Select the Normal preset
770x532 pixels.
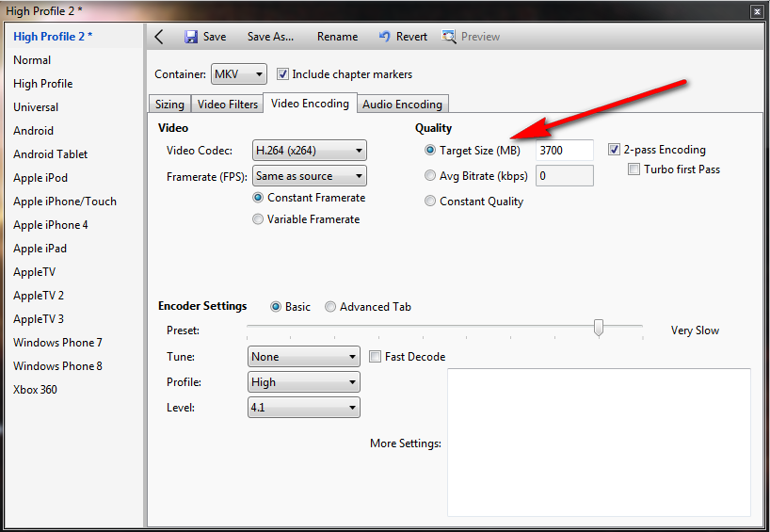coord(32,60)
